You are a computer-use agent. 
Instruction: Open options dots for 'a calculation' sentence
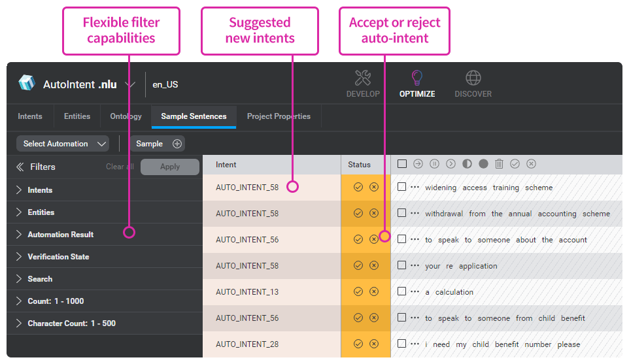click(x=415, y=291)
